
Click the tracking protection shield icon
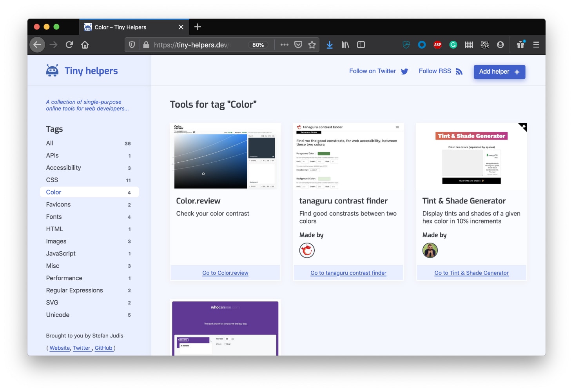[132, 45]
